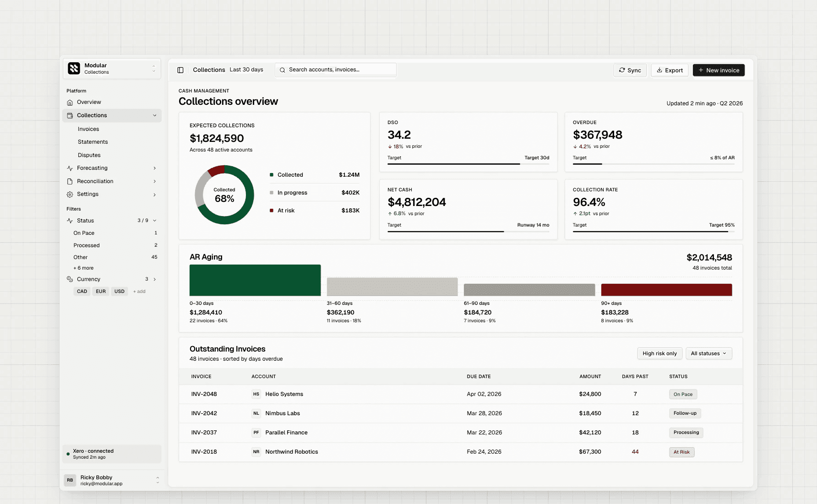Click the Forecasting pulse icon
This screenshot has width=817, height=504.
coord(70,168)
